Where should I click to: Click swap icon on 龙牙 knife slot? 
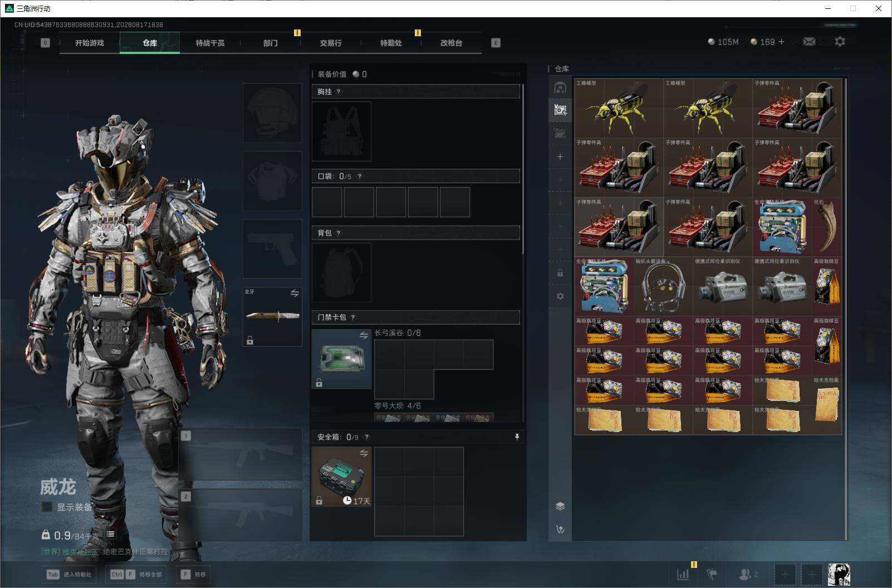(x=295, y=293)
